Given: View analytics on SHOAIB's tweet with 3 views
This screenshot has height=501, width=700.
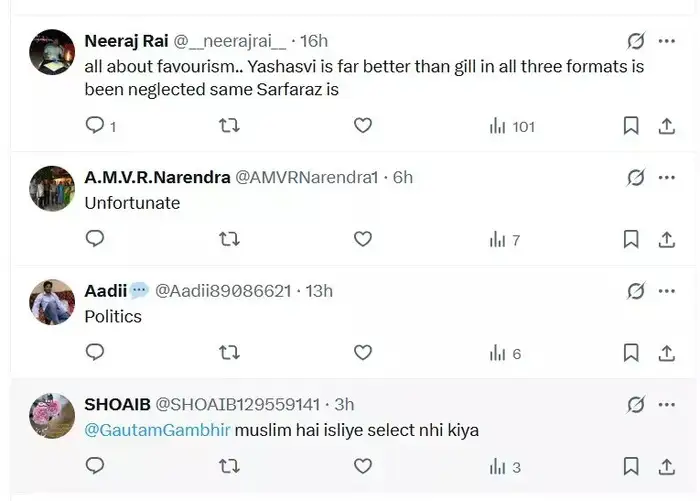Looking at the screenshot, I should point(505,466).
